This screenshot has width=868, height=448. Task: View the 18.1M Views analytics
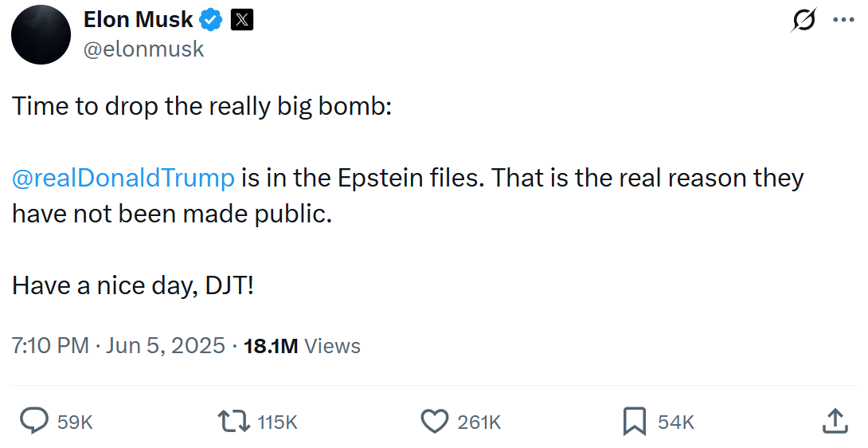(302, 346)
